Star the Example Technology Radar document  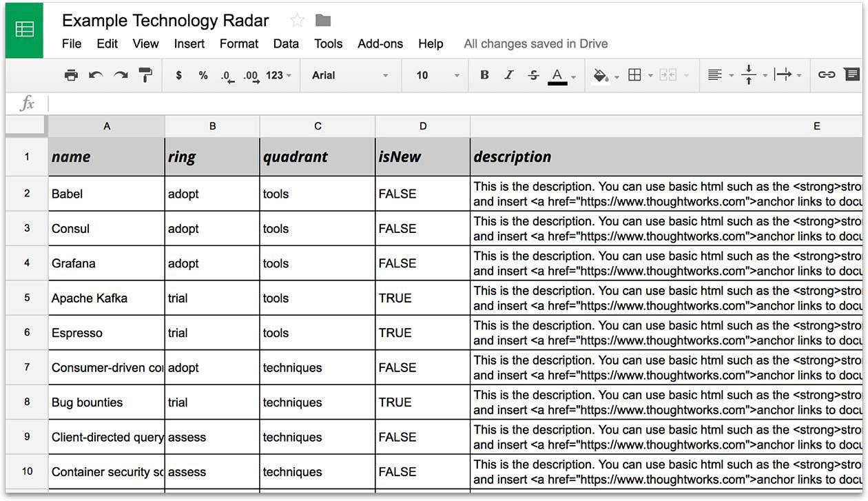click(297, 21)
